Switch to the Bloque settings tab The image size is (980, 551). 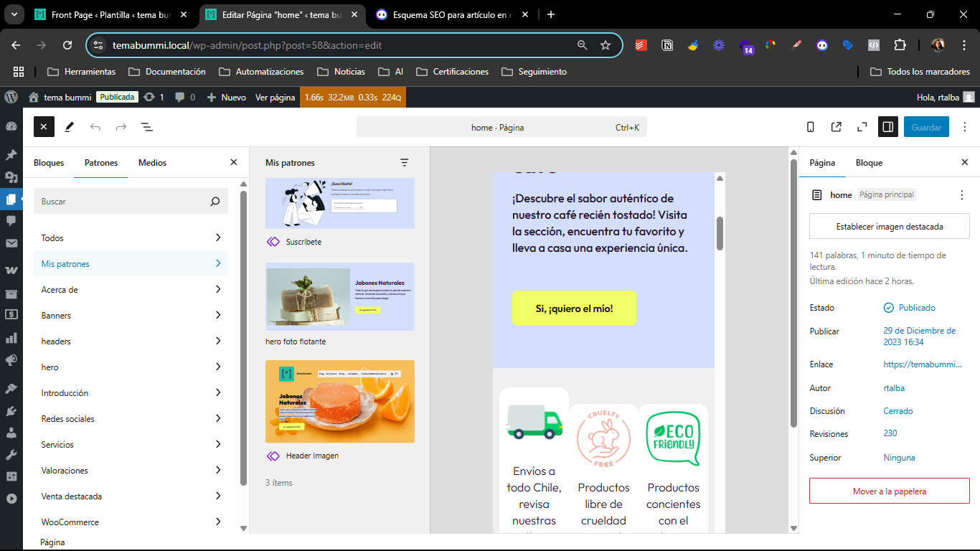pos(869,163)
